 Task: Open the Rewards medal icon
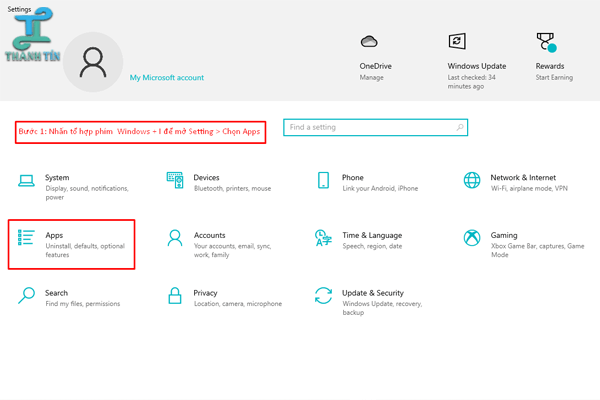click(x=546, y=42)
